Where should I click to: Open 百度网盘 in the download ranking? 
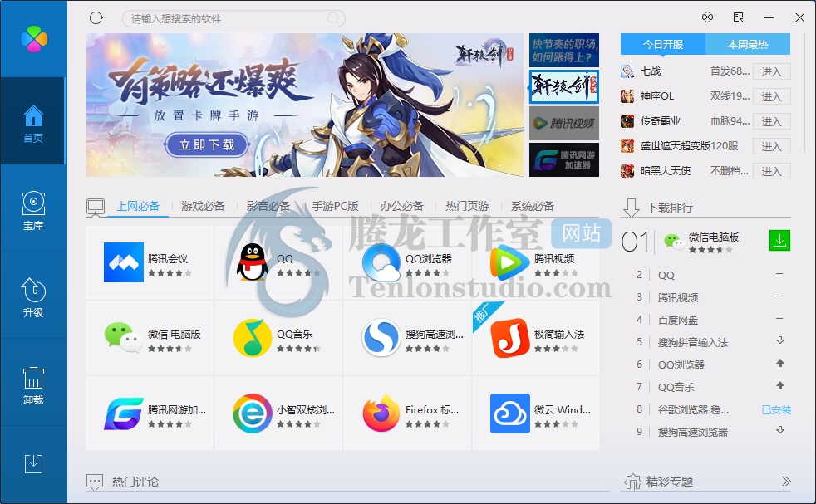point(677,320)
